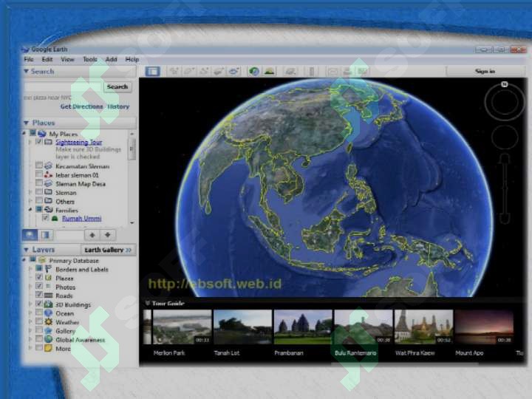The image size is (532, 399).
Task: Move item up with up arrow button
Action: [x=92, y=234]
